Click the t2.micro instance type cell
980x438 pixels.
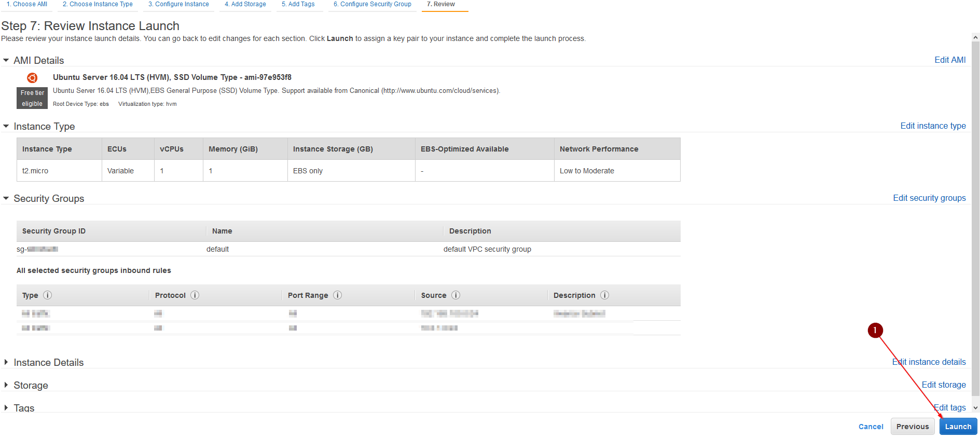tap(59, 171)
